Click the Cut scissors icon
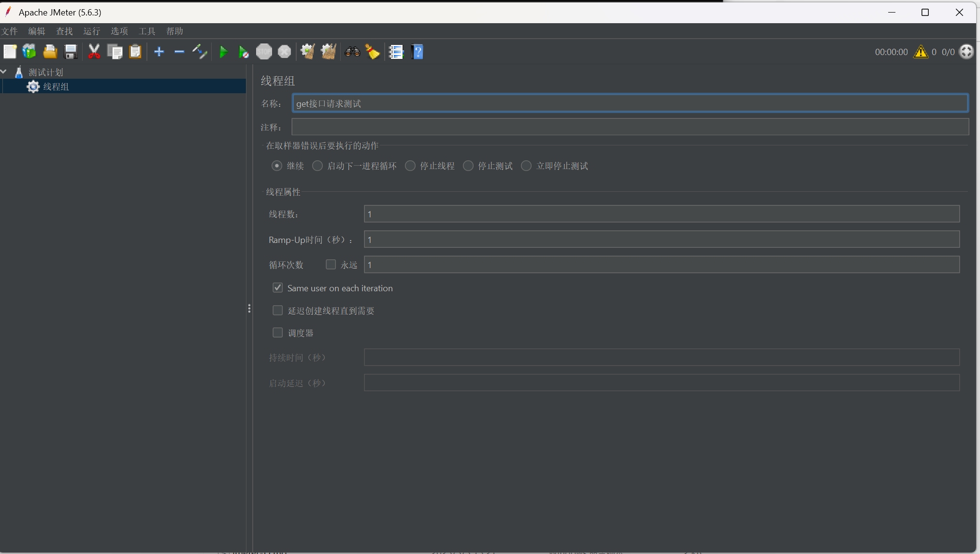 [94, 52]
